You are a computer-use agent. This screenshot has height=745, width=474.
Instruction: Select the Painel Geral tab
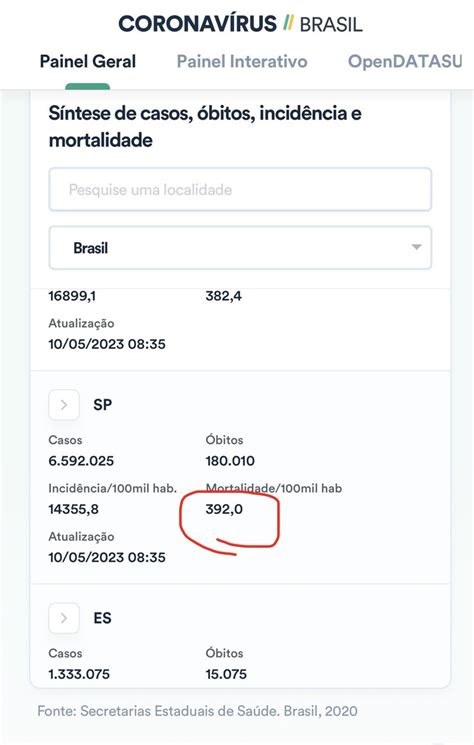[88, 61]
